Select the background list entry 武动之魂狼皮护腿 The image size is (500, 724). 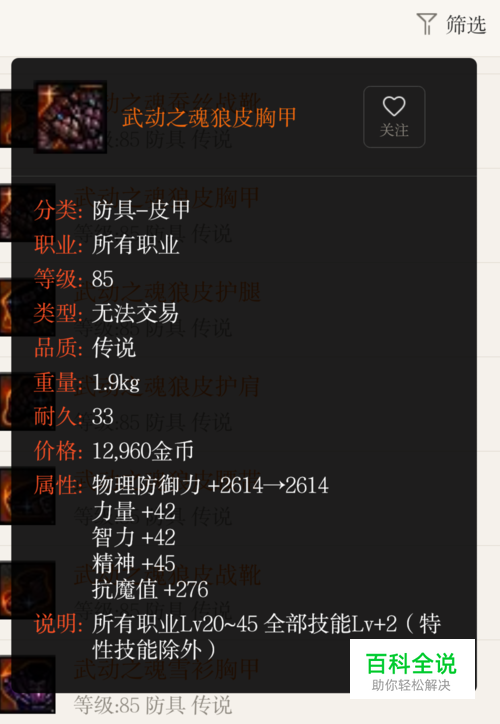point(167,292)
